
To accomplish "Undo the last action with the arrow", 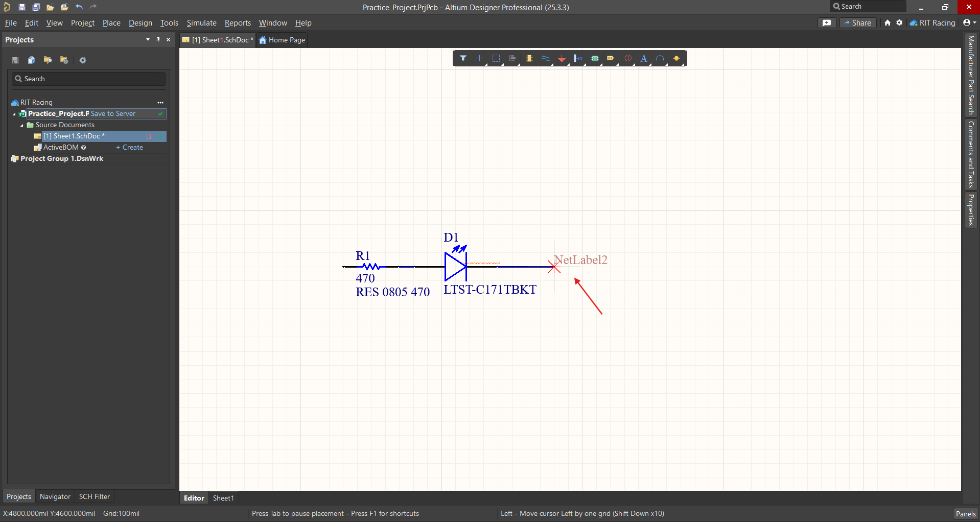I will pyautogui.click(x=79, y=7).
